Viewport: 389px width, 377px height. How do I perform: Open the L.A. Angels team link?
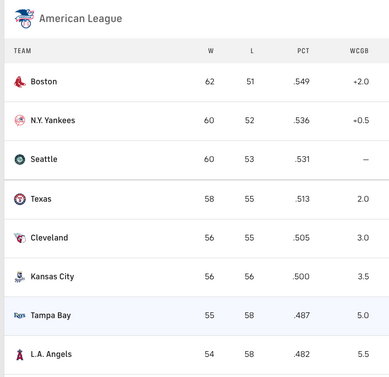[x=51, y=354]
